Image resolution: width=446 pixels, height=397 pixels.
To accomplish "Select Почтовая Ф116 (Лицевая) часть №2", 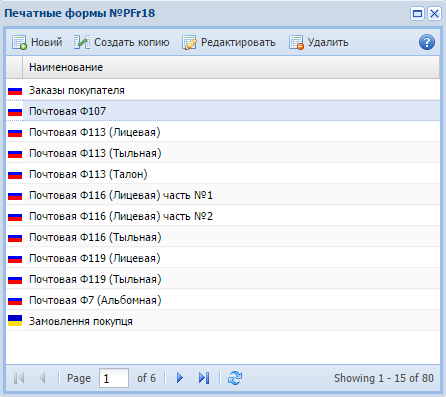I will point(223,216).
